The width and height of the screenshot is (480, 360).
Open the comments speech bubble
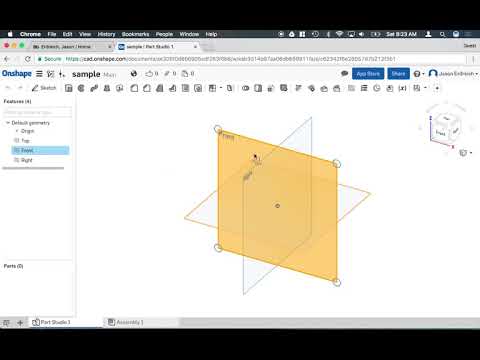coord(345,74)
